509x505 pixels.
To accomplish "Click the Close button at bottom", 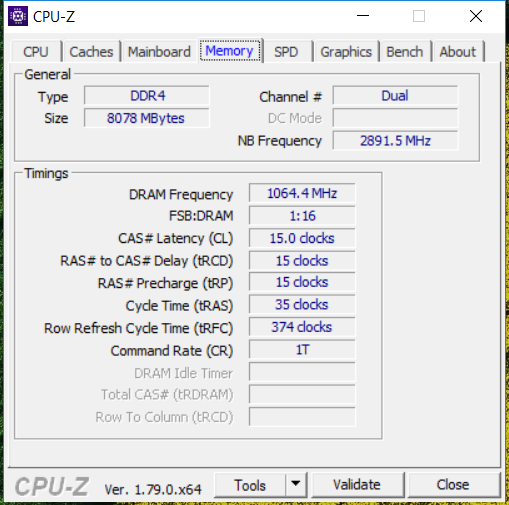I will coord(453,485).
